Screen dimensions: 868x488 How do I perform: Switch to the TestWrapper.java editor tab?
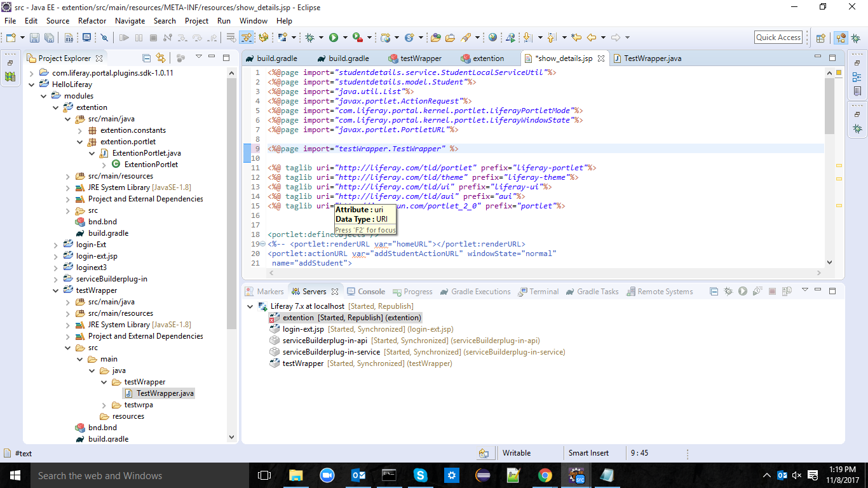click(x=652, y=58)
